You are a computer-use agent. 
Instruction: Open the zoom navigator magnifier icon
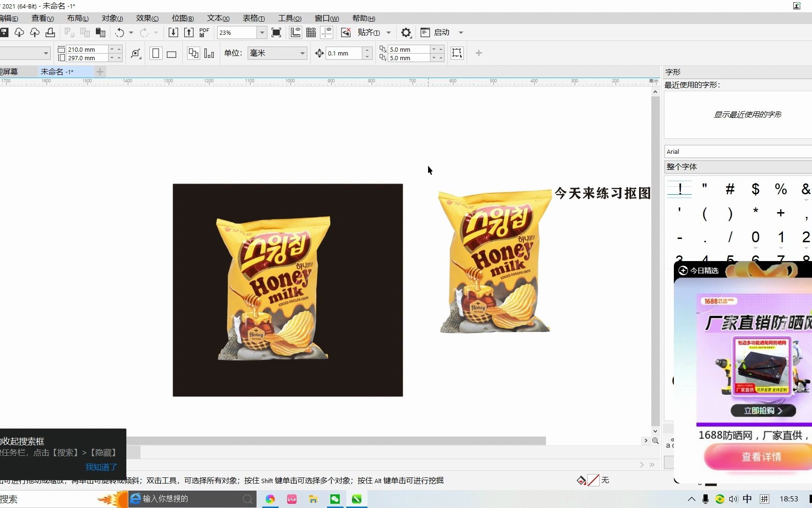655,441
